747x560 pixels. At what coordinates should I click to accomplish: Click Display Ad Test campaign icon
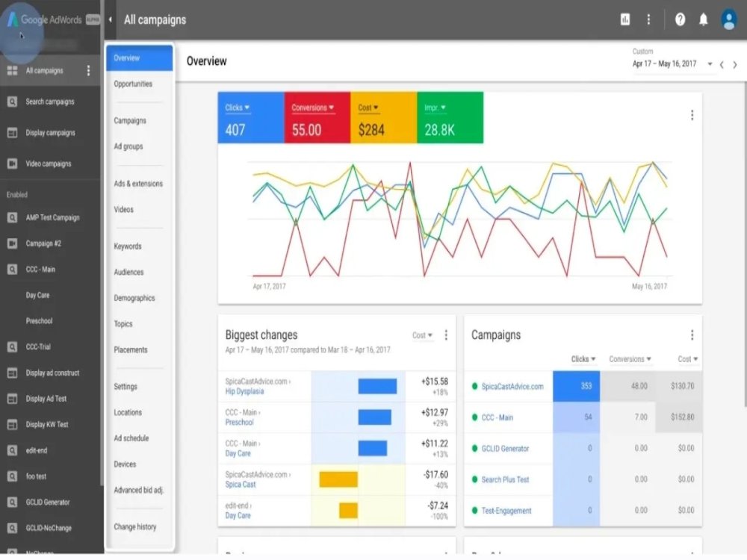(13, 399)
